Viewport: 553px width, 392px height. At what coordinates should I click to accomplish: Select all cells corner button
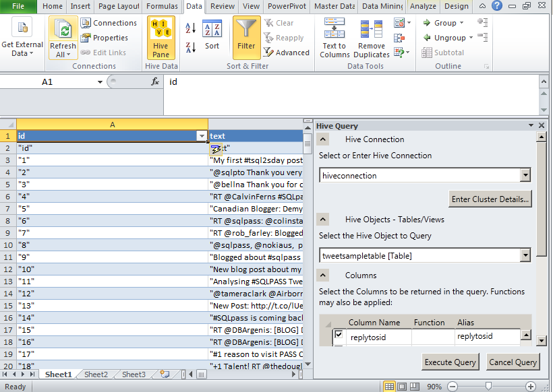(8, 125)
